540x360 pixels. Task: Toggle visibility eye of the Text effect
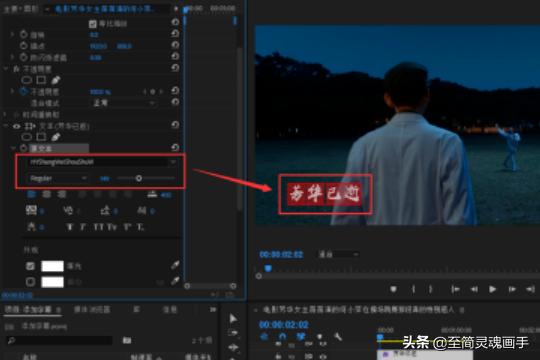point(16,126)
